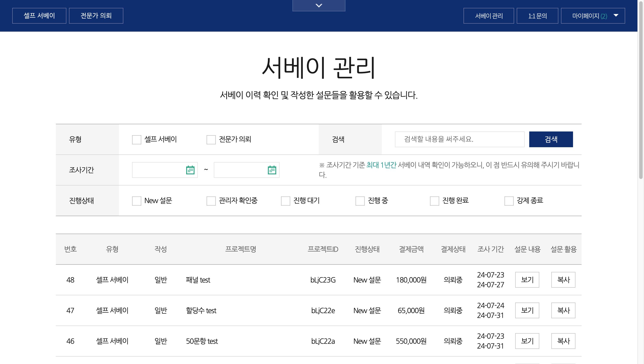Click the 조사 기간 column header
This screenshot has height=364, width=644.
pos(490,249)
